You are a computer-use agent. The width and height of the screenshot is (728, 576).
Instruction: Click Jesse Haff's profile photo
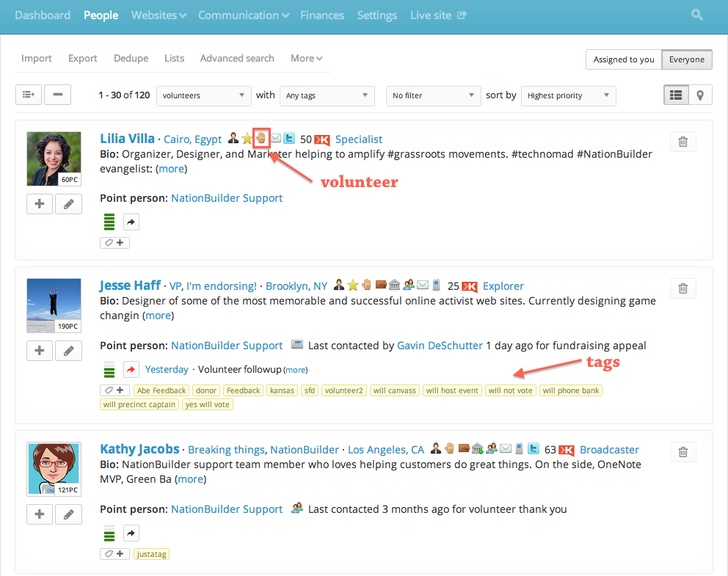tap(54, 305)
